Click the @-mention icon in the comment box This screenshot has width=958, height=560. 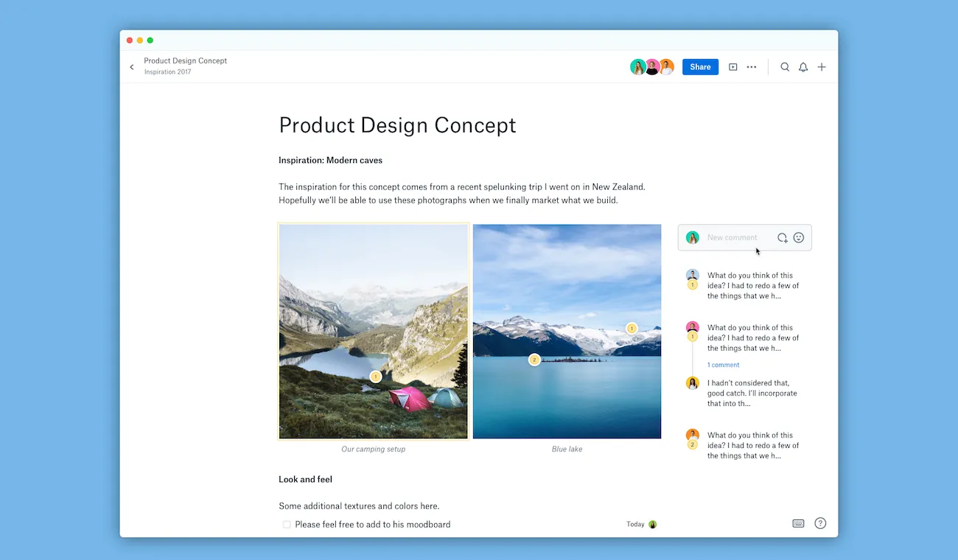(781, 237)
